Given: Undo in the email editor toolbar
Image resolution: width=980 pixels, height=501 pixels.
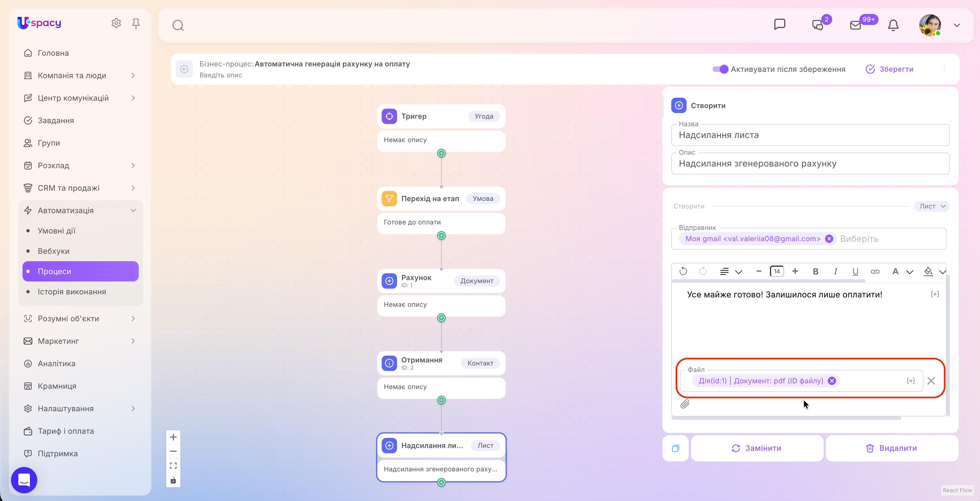Looking at the screenshot, I should [x=683, y=271].
